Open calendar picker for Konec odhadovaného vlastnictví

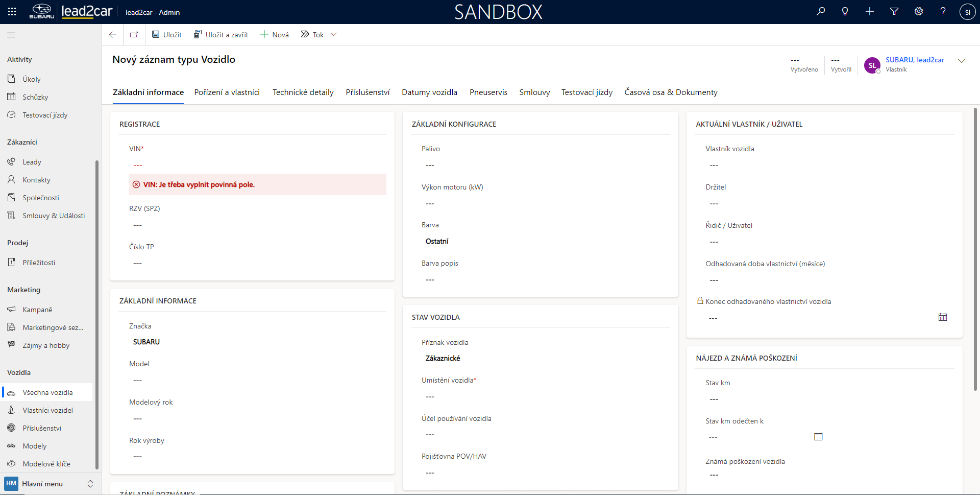coord(942,317)
